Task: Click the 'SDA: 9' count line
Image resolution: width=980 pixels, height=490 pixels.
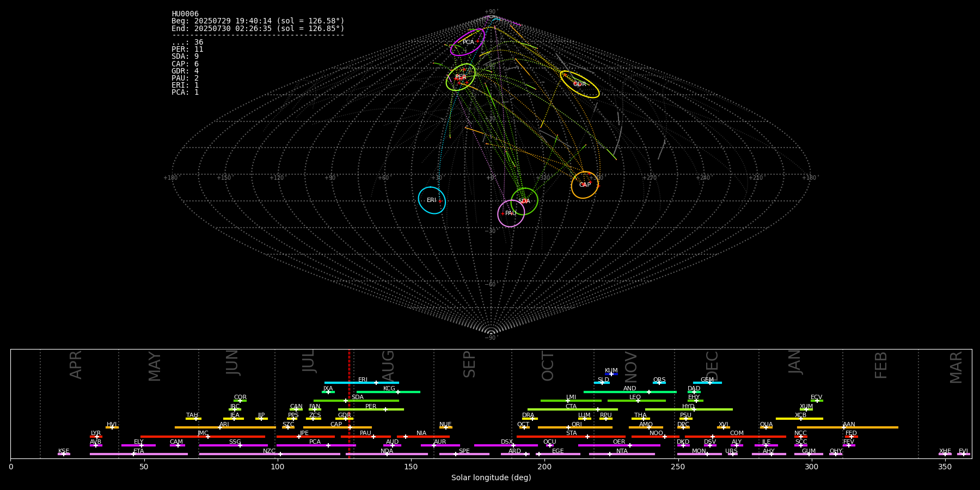Action: click(x=185, y=57)
